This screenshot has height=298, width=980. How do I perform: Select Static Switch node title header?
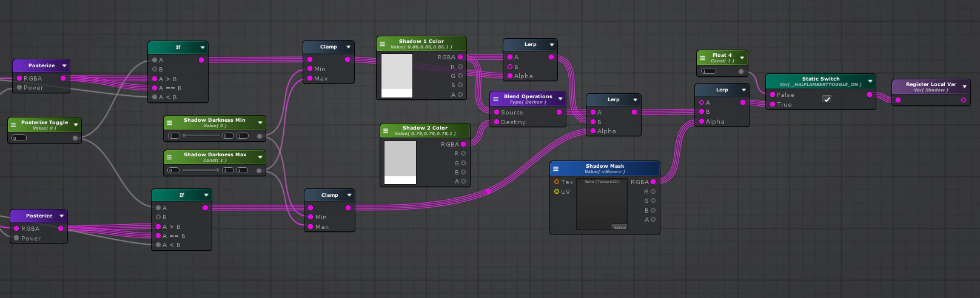[821, 81]
